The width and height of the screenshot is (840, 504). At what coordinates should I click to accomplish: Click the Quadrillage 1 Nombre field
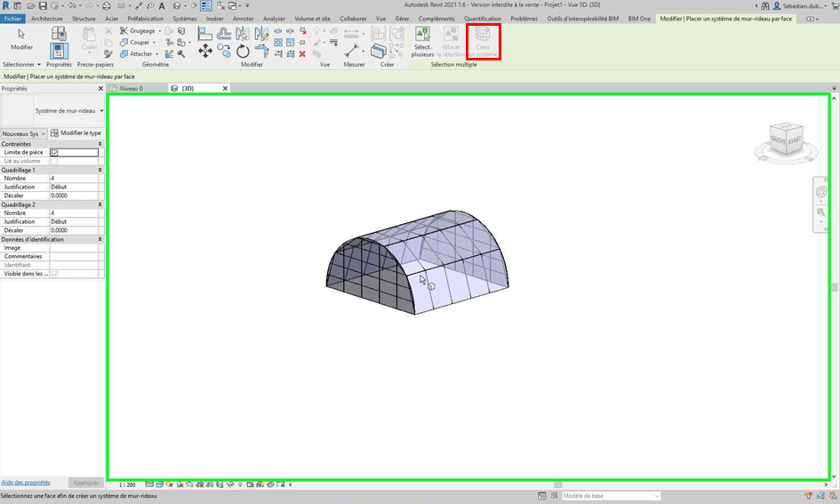[75, 179]
